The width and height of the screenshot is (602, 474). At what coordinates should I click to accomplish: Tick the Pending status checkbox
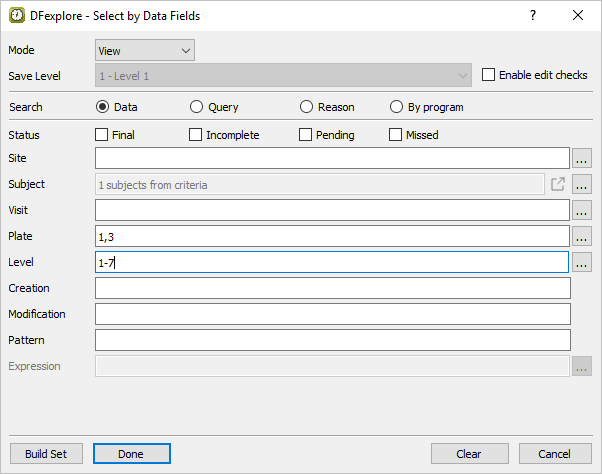[306, 135]
